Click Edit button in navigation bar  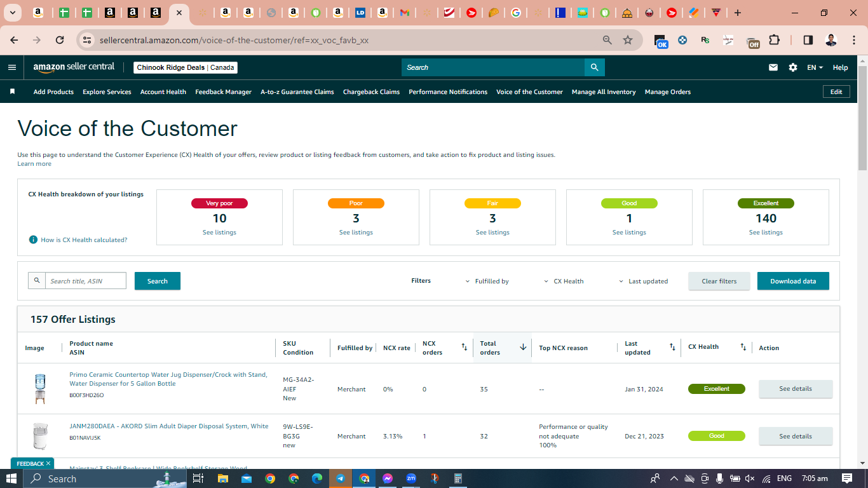tap(836, 91)
